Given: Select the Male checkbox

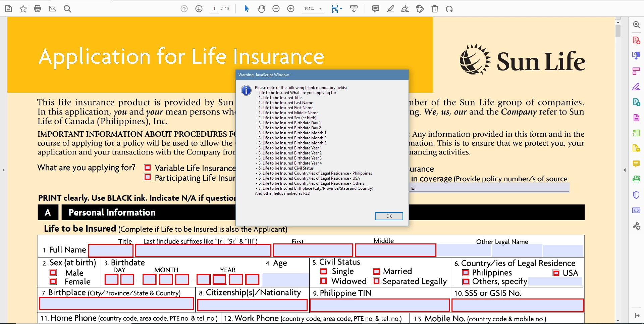Looking at the screenshot, I should 53,272.
